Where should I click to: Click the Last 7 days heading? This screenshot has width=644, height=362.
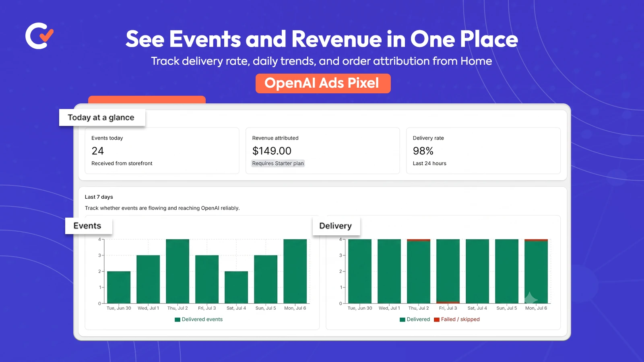[x=99, y=197]
